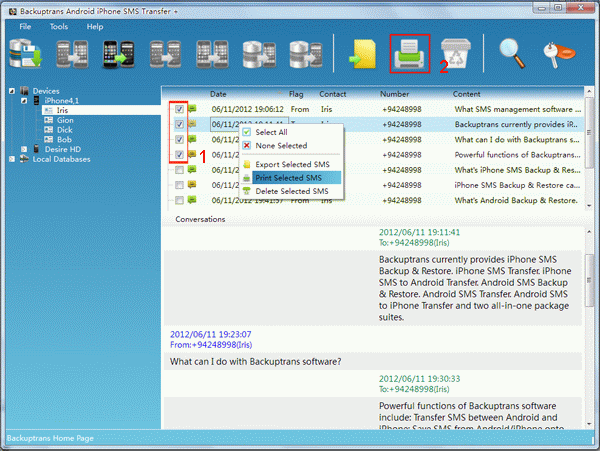Uncheck the 'What SMS management software' message checkbox
This screenshot has width=600, height=451.
pyautogui.click(x=179, y=109)
